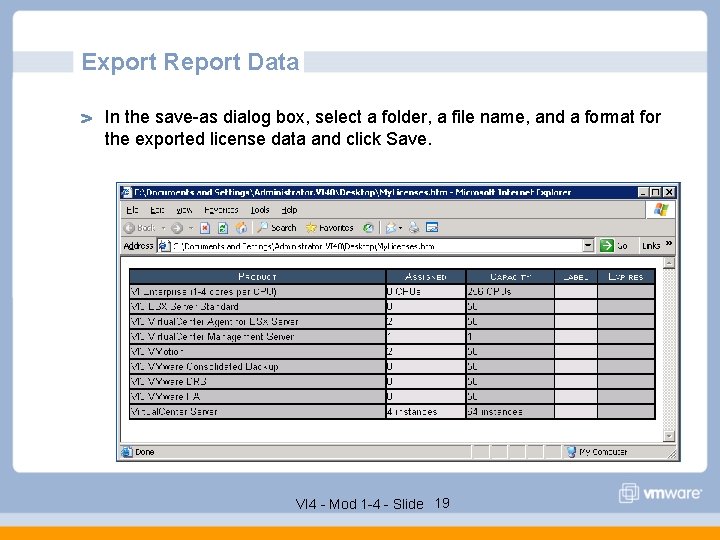Click in the Address bar path field
Screen dimensions: 720x540
coord(377,246)
